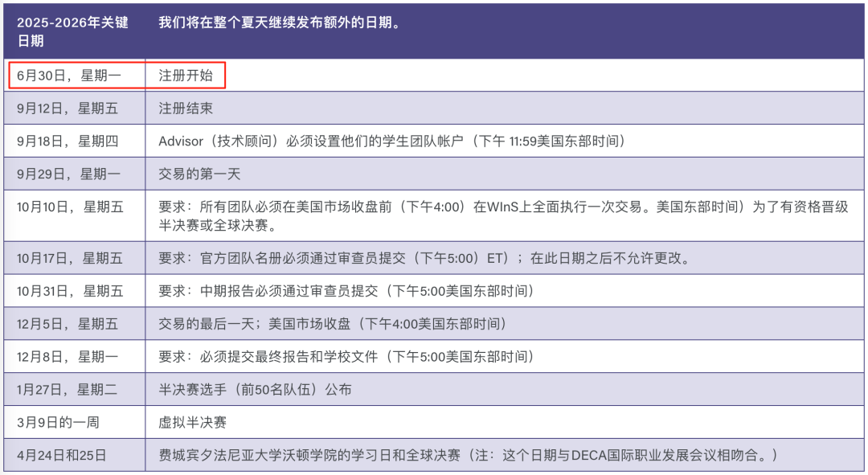Click the "注册开始" cell
This screenshot has width=868, height=475.
click(504, 76)
